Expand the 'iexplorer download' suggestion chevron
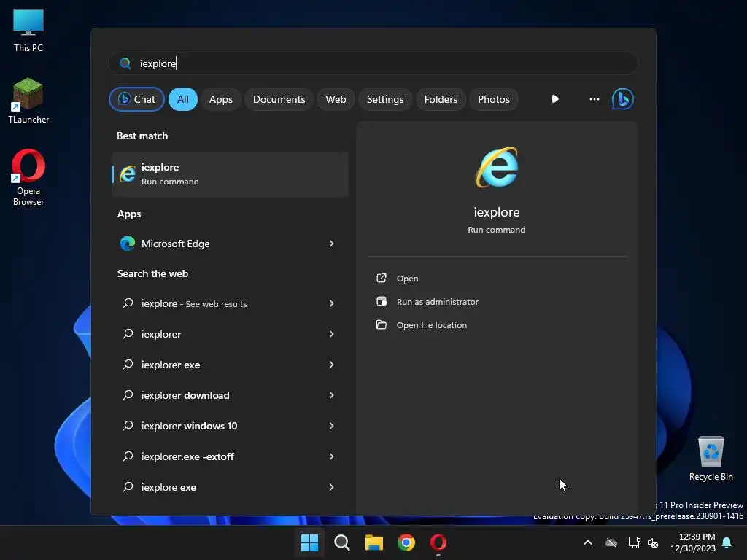This screenshot has width=747, height=560. point(332,395)
